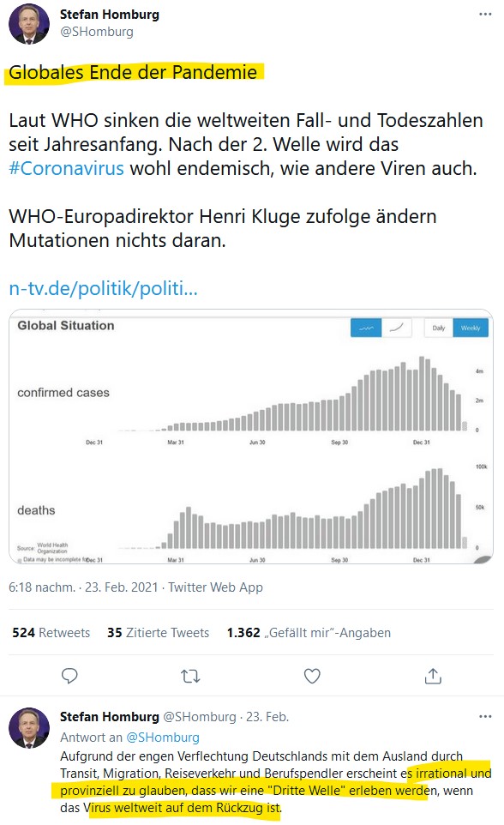Open the Global Situation chart image
The width and height of the screenshot is (504, 825).
click(251, 437)
